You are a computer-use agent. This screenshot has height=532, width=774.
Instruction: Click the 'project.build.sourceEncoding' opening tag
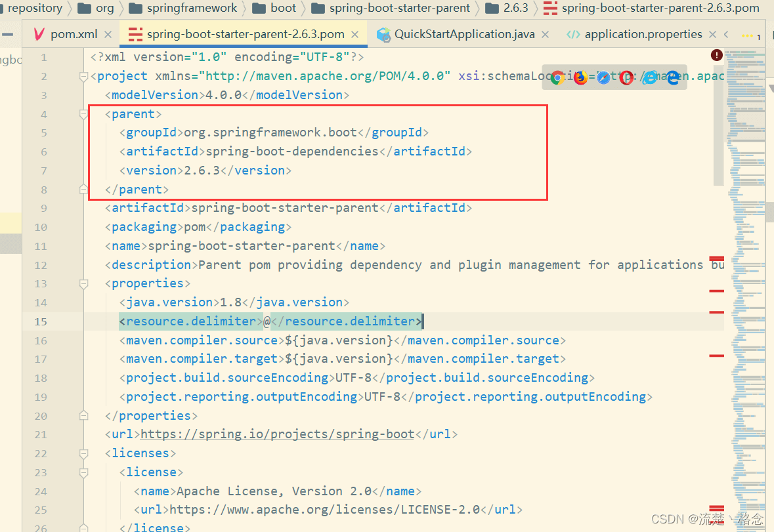coord(227,378)
